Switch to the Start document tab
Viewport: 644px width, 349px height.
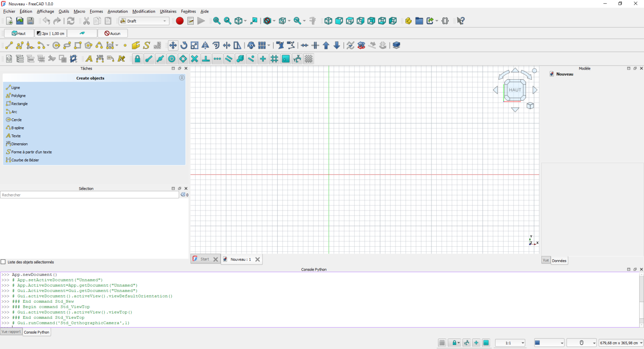click(x=204, y=259)
